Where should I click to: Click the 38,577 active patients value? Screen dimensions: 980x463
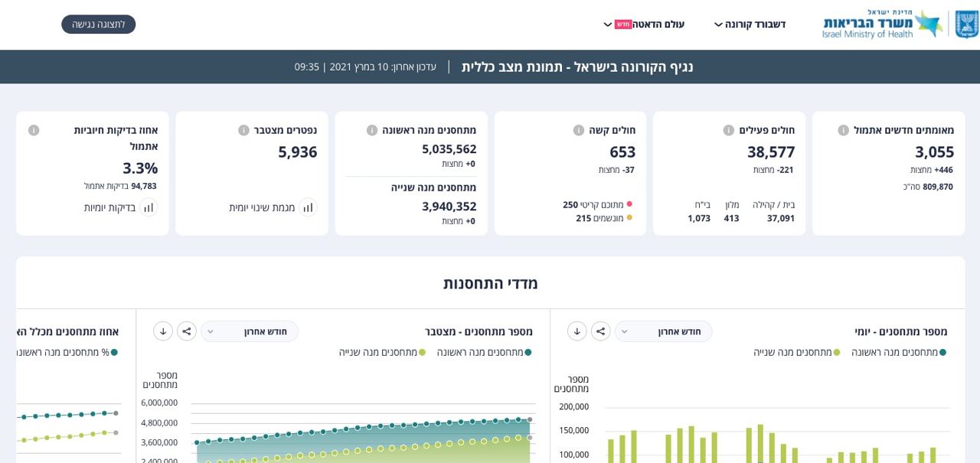[771, 152]
